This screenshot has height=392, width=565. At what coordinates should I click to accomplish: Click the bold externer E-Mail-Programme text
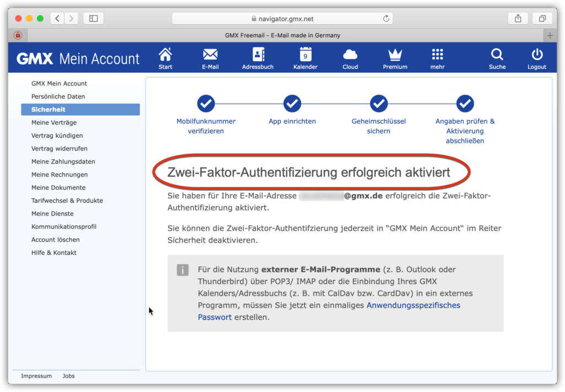click(321, 270)
